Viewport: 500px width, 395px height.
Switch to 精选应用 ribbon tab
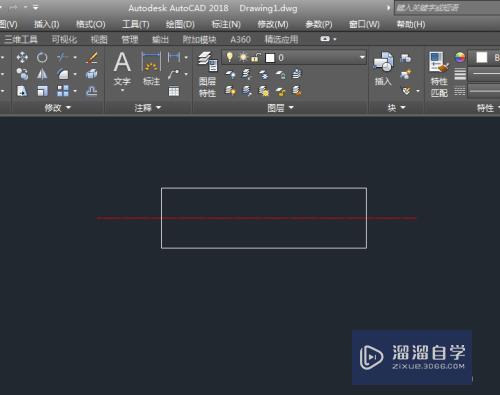coord(281,39)
